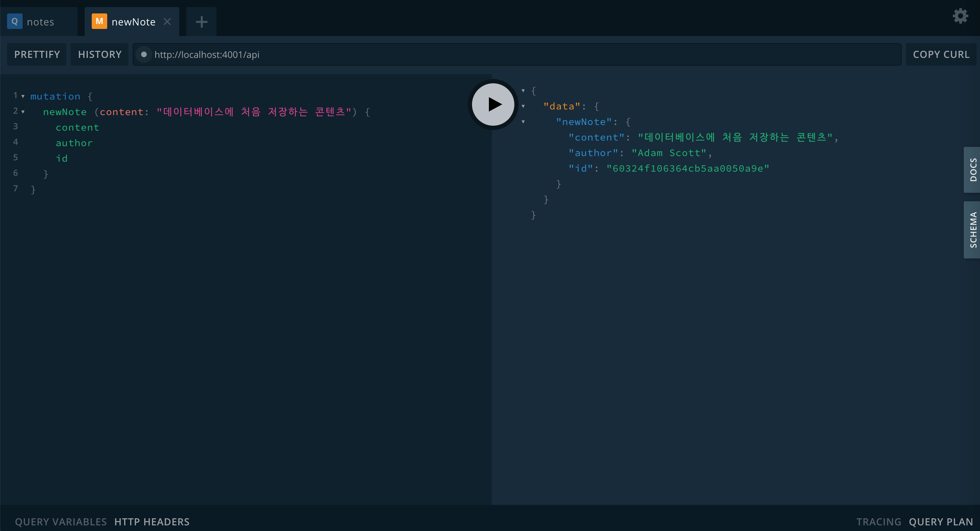Screen dimensions: 980x531
Task: Run the mutation with the play button
Action: click(x=493, y=104)
